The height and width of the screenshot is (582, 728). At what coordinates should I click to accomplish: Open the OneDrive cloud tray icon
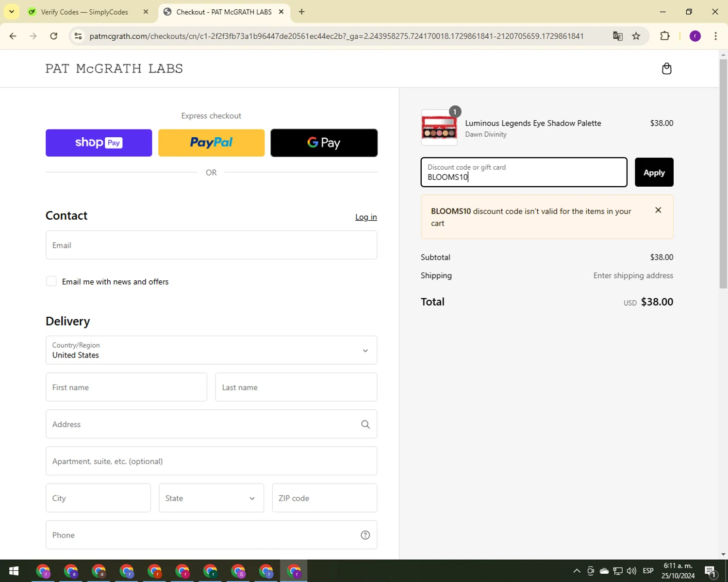[x=604, y=571]
